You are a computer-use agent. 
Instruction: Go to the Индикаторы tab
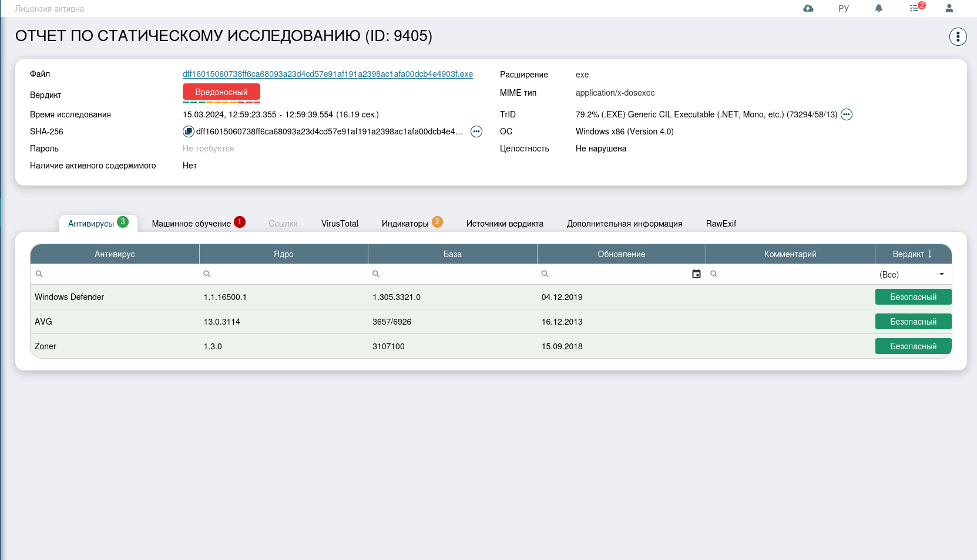tap(405, 224)
